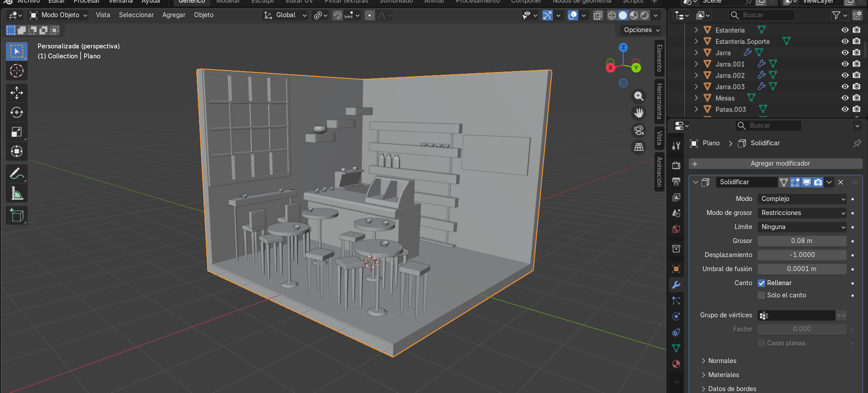Image resolution: width=868 pixels, height=393 pixels.
Task: Activate the Scale tool
Action: click(17, 132)
